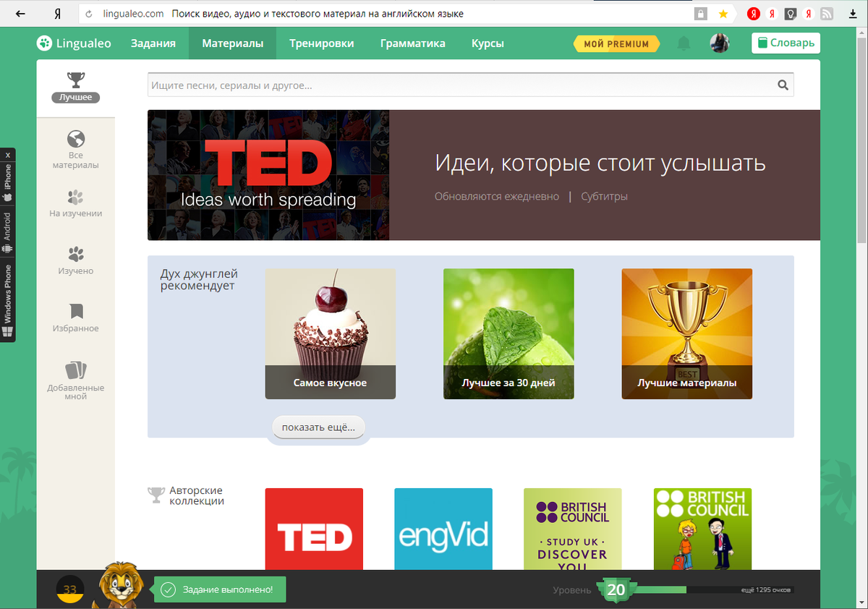Open Все материалы globe icon

point(75,138)
